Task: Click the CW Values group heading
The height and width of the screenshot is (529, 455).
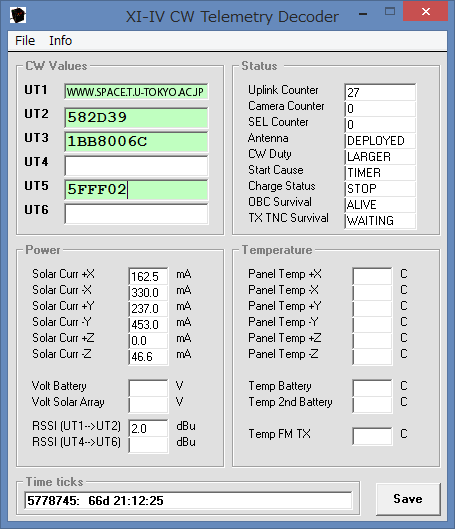Action: (x=56, y=66)
